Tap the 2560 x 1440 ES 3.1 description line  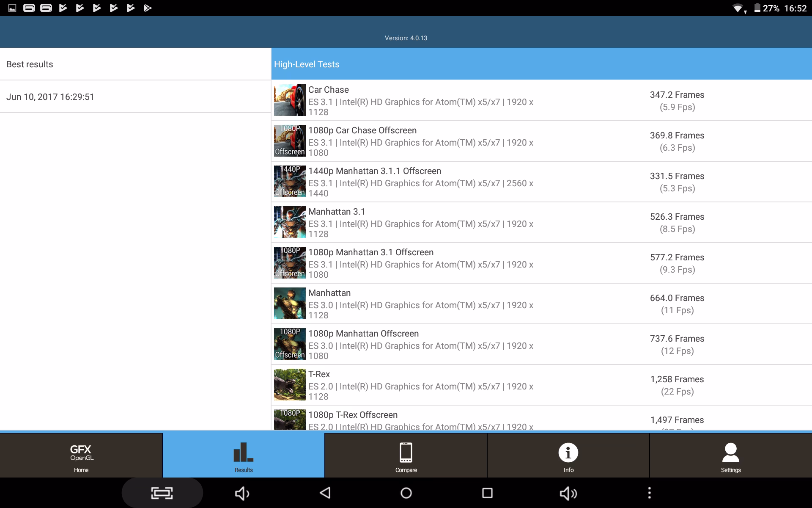pyautogui.click(x=421, y=188)
